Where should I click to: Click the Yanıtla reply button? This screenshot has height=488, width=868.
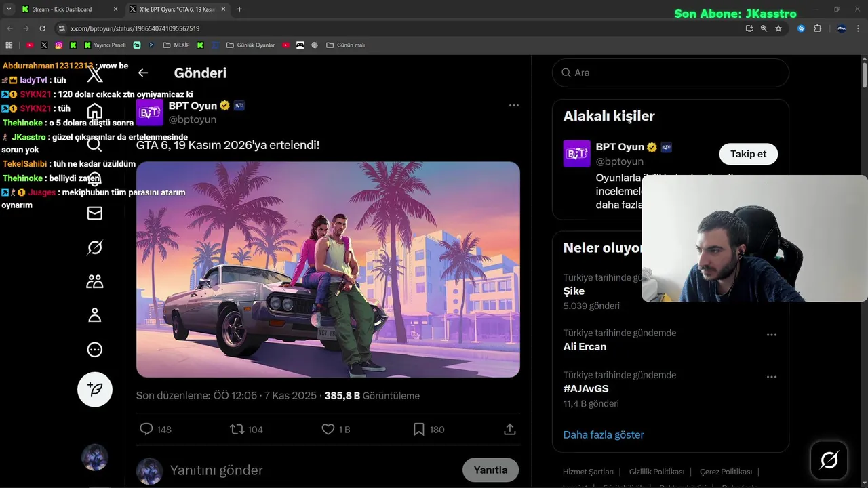tap(490, 470)
